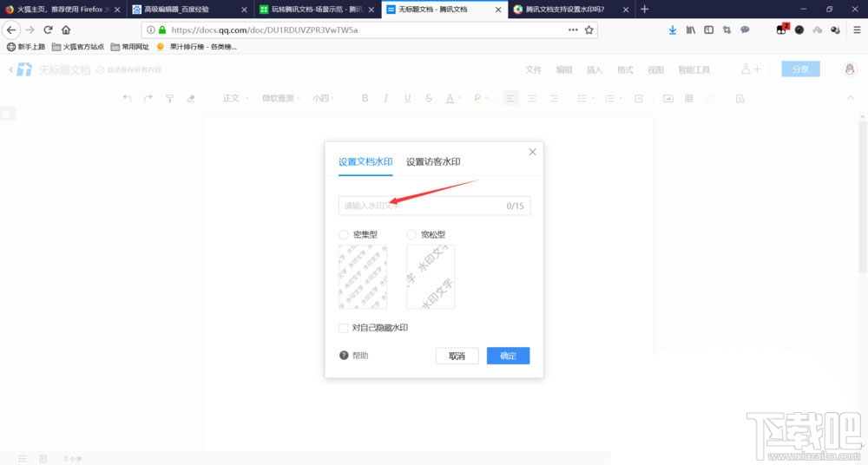Select the 宽松型 watermark radio button
The height and width of the screenshot is (465, 868).
pos(411,235)
